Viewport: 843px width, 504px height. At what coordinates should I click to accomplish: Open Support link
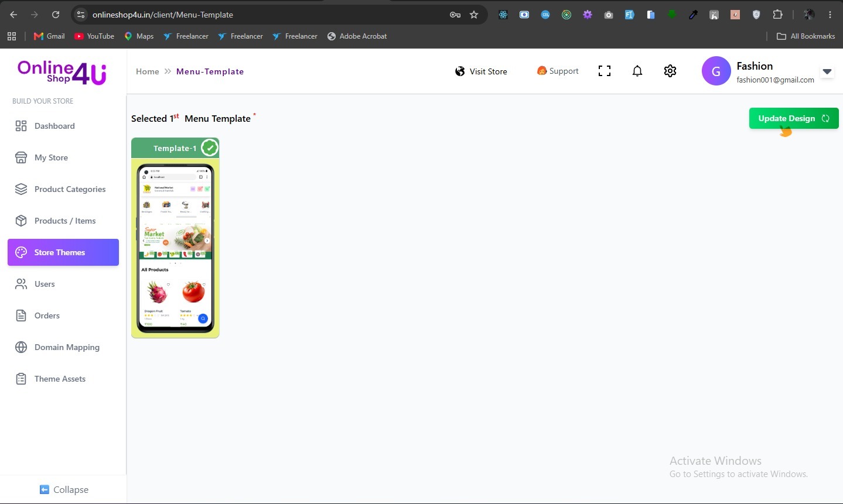point(558,71)
